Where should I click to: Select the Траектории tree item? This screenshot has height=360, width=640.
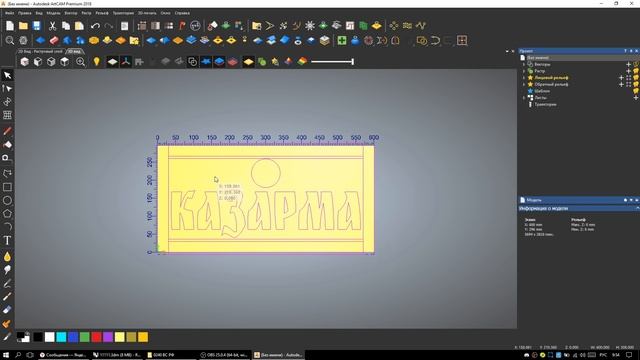[x=545, y=104]
